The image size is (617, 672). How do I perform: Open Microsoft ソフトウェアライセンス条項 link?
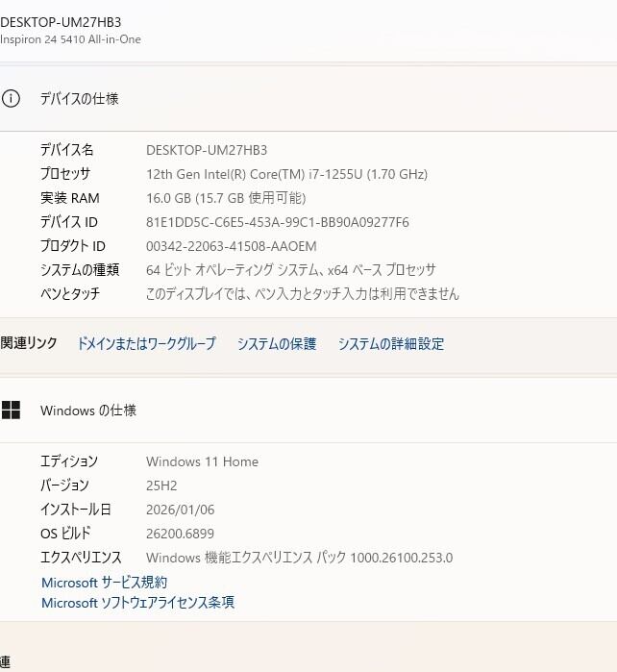pyautogui.click(x=137, y=603)
